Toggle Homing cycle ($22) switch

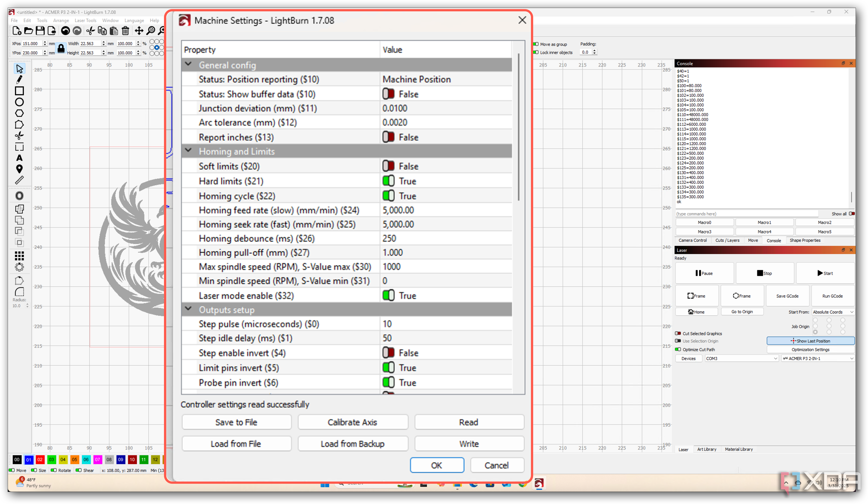(x=388, y=196)
